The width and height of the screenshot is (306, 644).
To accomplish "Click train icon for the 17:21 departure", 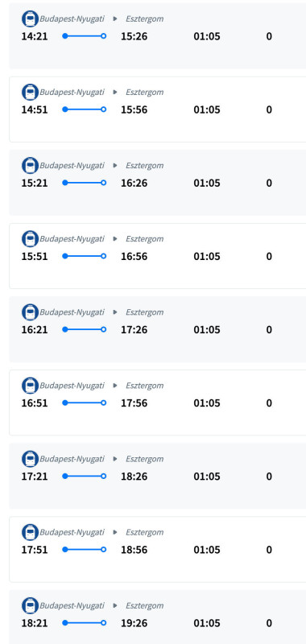I will click(30, 459).
